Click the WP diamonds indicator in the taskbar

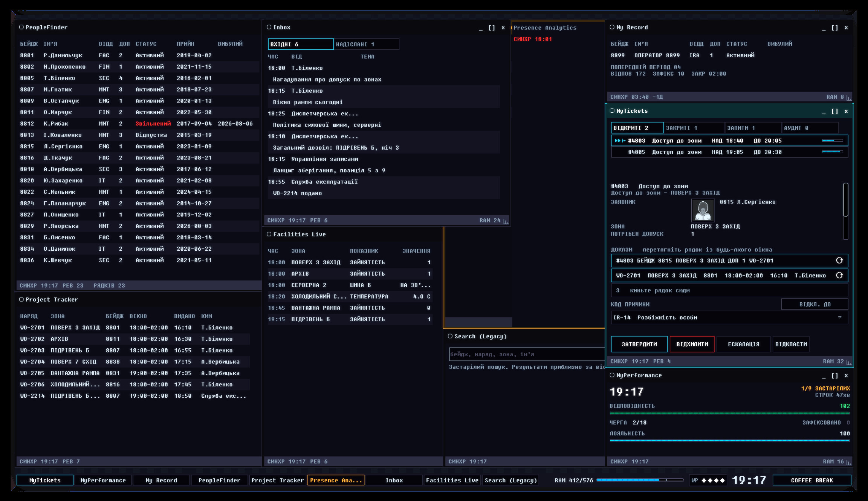click(x=708, y=480)
